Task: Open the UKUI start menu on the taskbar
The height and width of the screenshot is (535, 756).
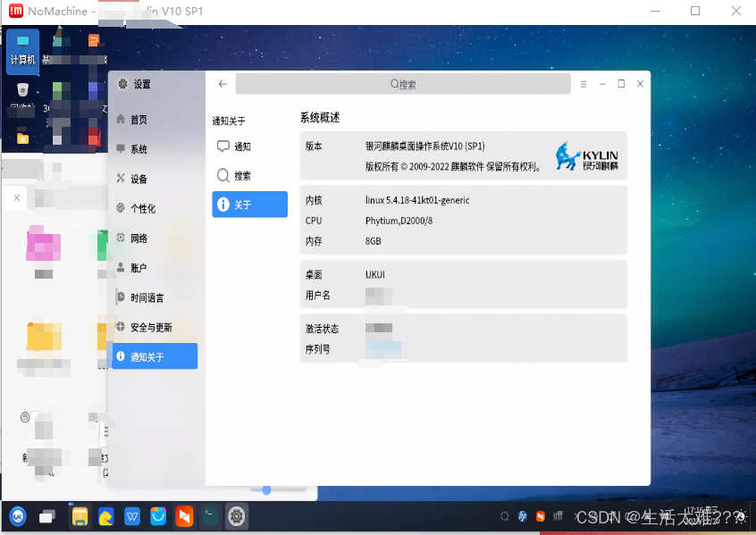Action: pyautogui.click(x=18, y=516)
